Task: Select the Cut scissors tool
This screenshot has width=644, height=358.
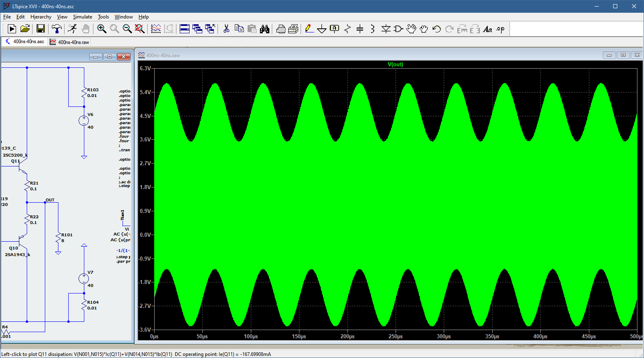Action: coord(226,29)
